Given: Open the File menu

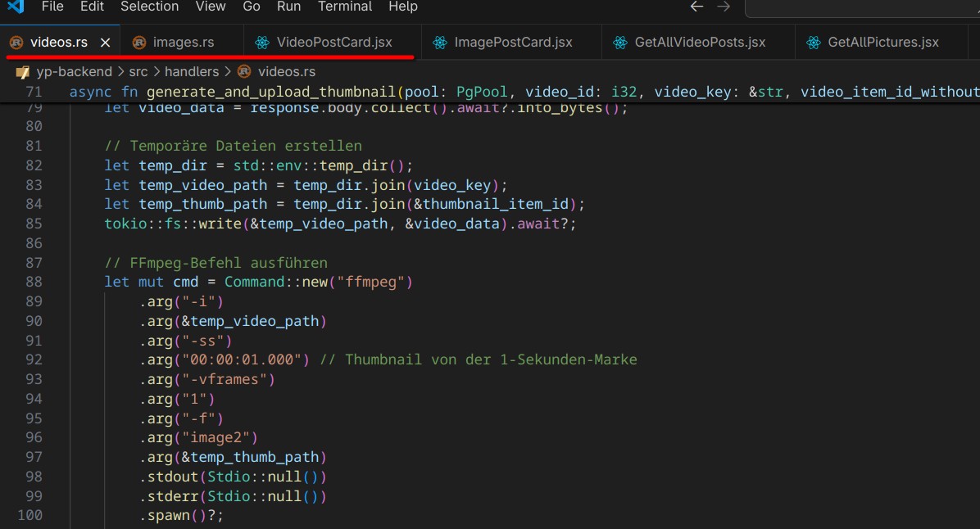Looking at the screenshot, I should pyautogui.click(x=52, y=7).
